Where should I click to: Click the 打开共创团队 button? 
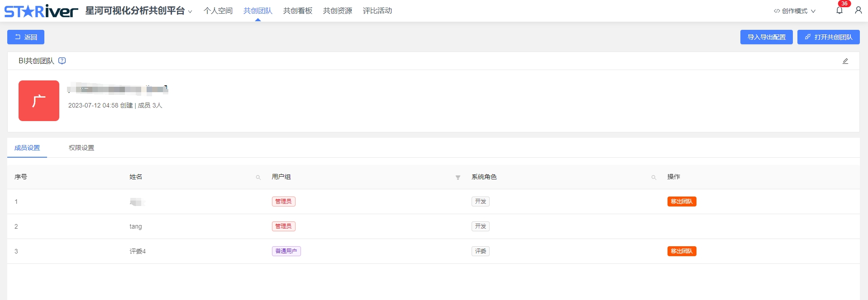(x=828, y=37)
